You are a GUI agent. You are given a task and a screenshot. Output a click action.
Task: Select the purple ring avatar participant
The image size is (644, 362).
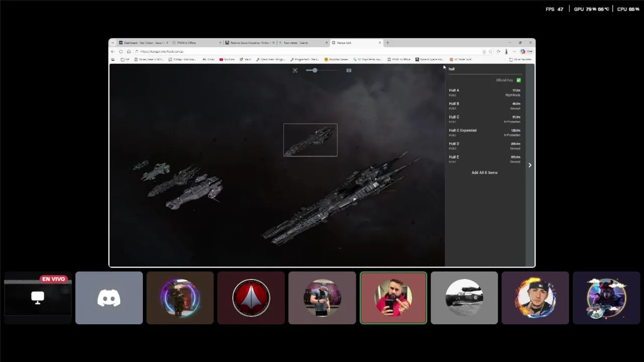point(180,298)
